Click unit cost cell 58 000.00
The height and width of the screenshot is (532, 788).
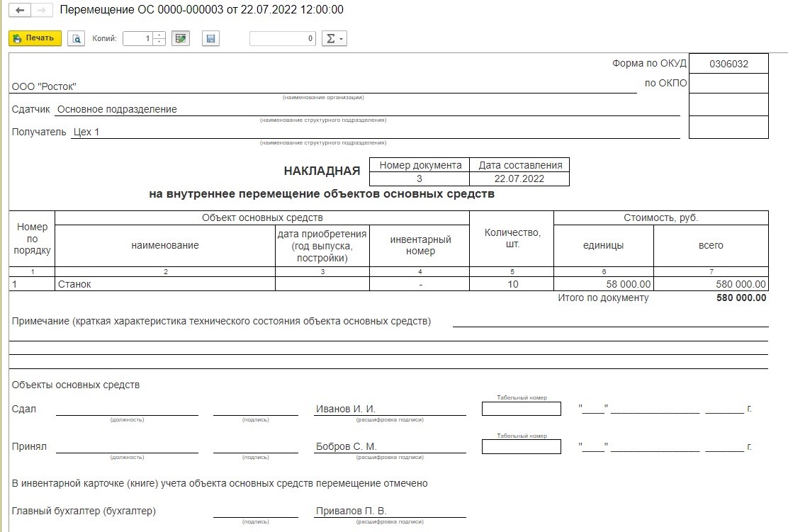point(603,284)
